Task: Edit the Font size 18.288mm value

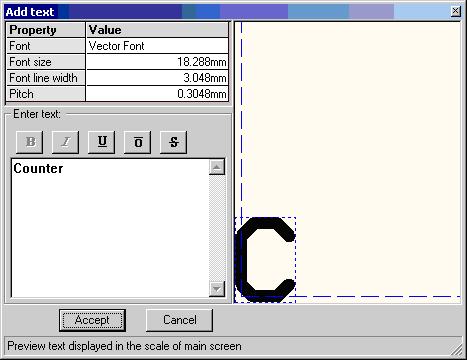Action: tap(157, 62)
